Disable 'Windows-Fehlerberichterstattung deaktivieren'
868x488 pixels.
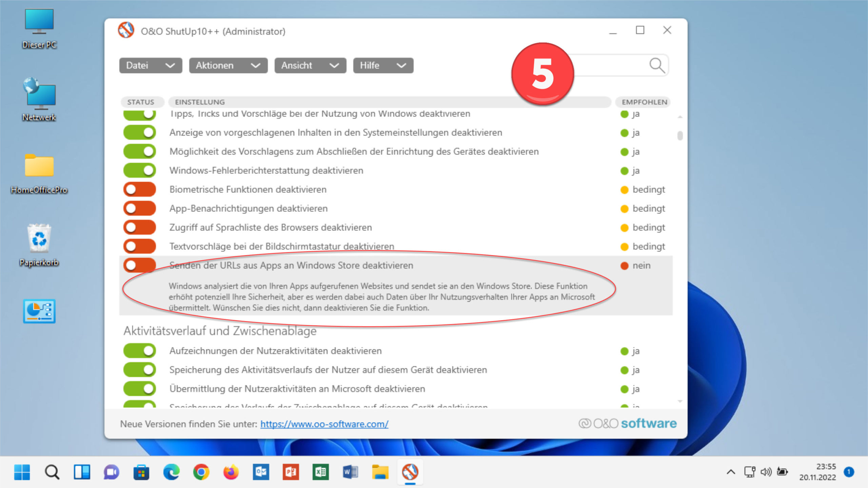139,170
